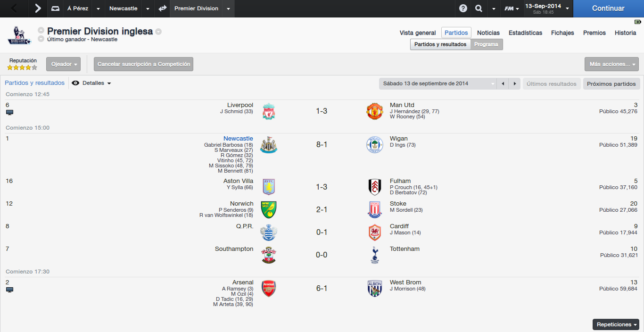Go to next day with date arrow

tap(515, 83)
